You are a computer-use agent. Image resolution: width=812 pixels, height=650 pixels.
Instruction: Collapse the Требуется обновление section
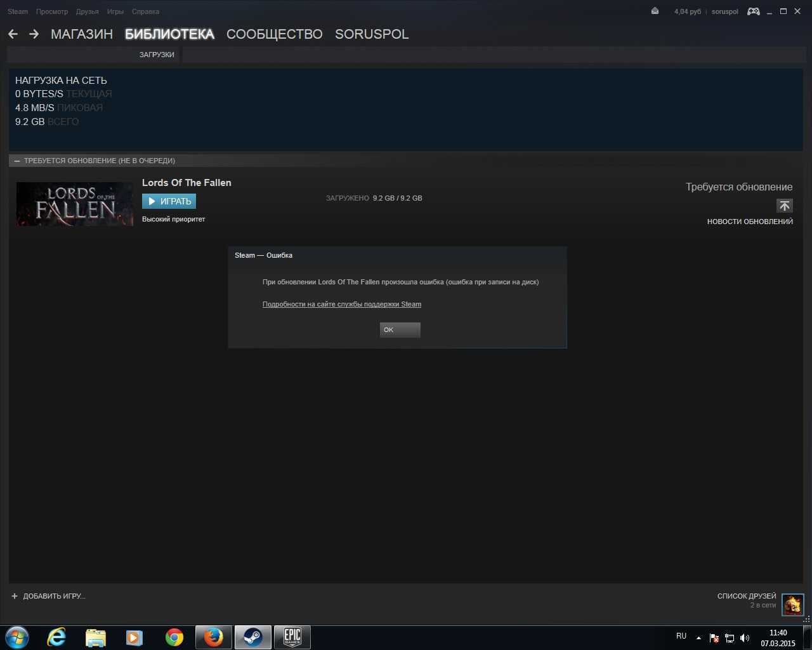click(x=17, y=161)
